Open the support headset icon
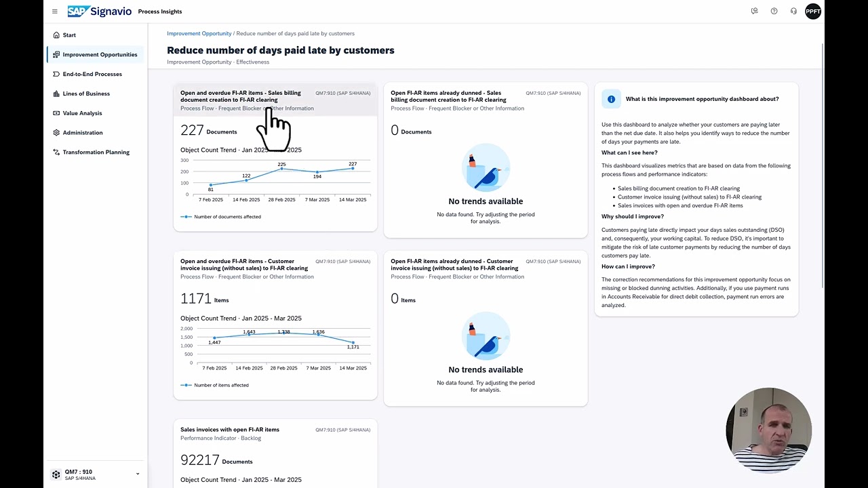This screenshot has height=488, width=868. coord(793,12)
